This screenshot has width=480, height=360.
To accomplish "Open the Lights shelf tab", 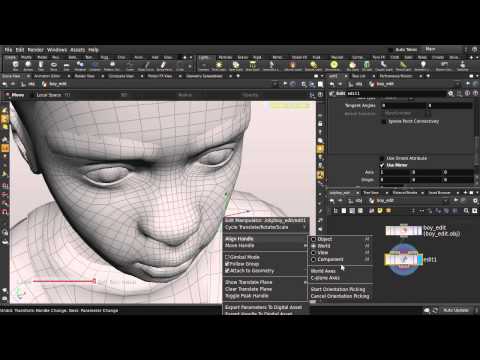I will [204, 57].
